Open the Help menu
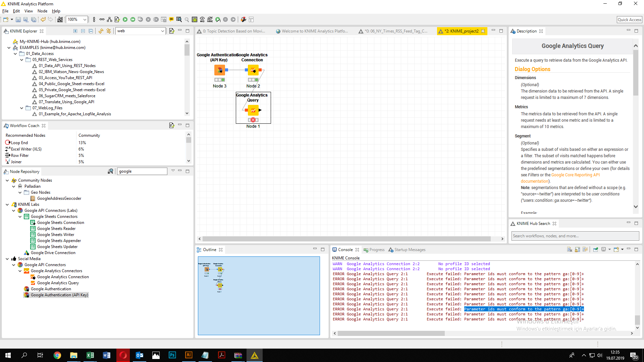644x362 pixels. [x=56, y=11]
